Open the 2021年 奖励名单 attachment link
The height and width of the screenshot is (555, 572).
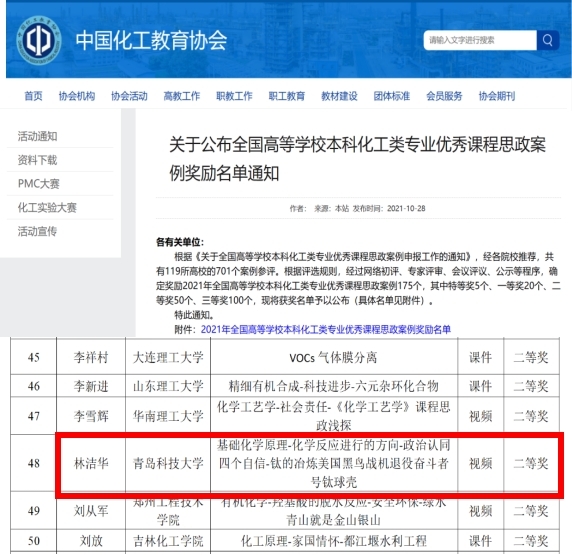coord(326,329)
